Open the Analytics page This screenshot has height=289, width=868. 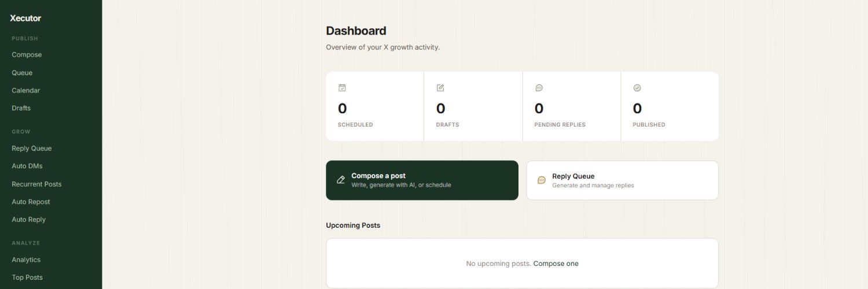pos(26,260)
